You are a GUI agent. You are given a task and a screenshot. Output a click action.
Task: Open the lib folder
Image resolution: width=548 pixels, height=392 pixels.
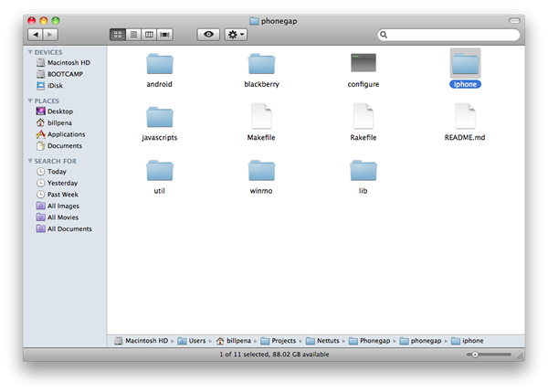(x=364, y=171)
